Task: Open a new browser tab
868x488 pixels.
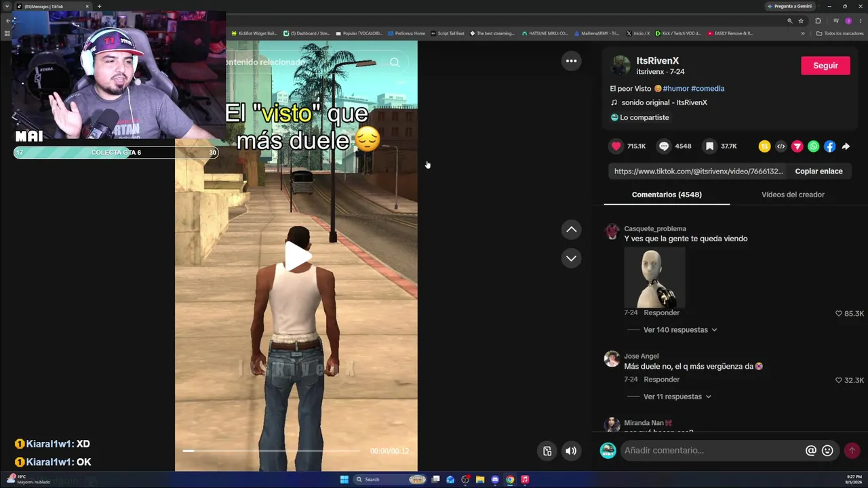Action: pyautogui.click(x=99, y=6)
